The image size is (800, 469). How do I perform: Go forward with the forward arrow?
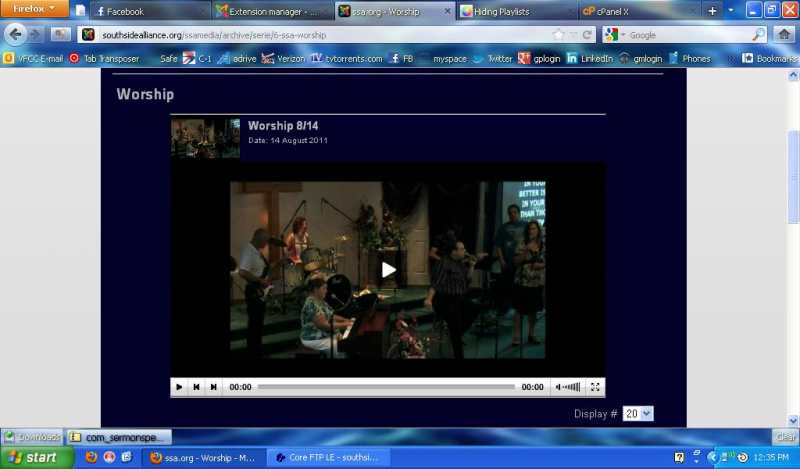click(x=35, y=35)
